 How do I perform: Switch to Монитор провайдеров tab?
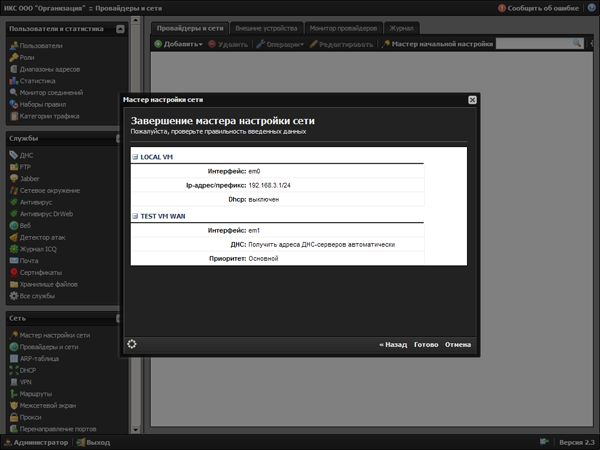pyautogui.click(x=343, y=28)
